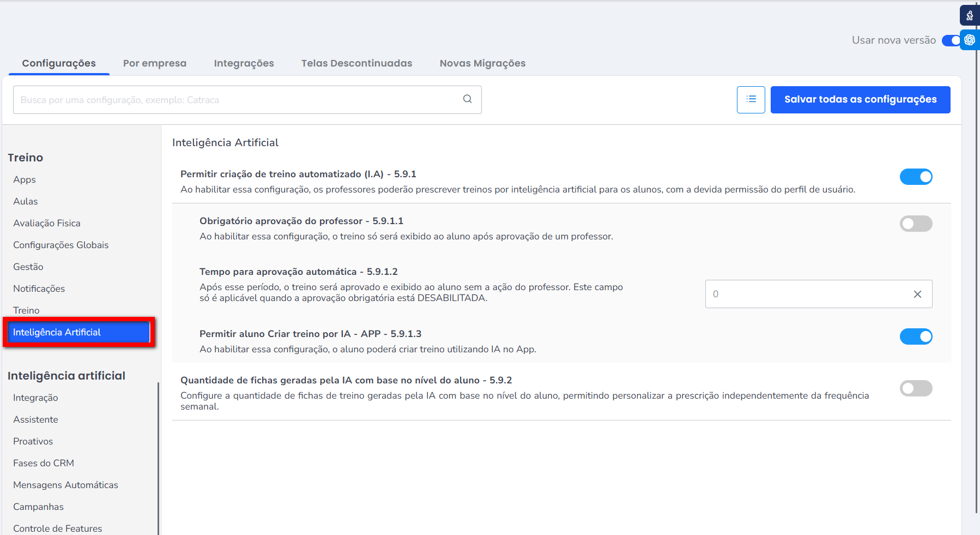Go to Telas Descontinuadas tab
This screenshot has width=980, height=535.
point(356,63)
